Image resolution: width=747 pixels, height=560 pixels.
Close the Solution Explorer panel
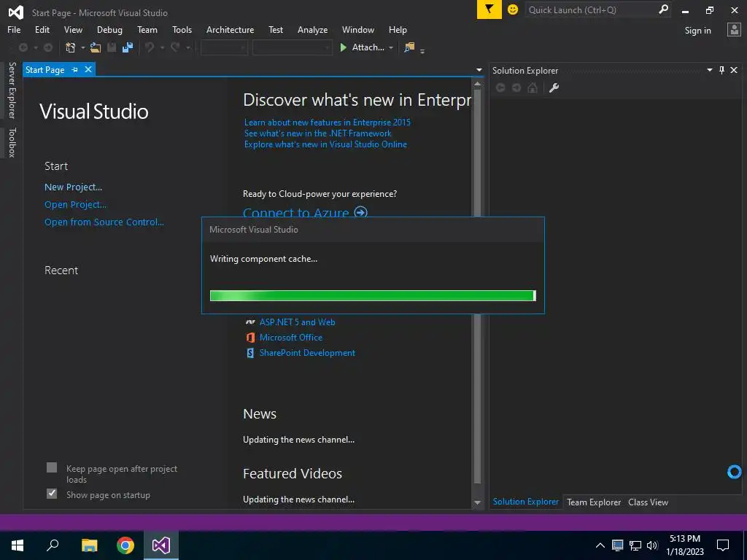pyautogui.click(x=734, y=71)
